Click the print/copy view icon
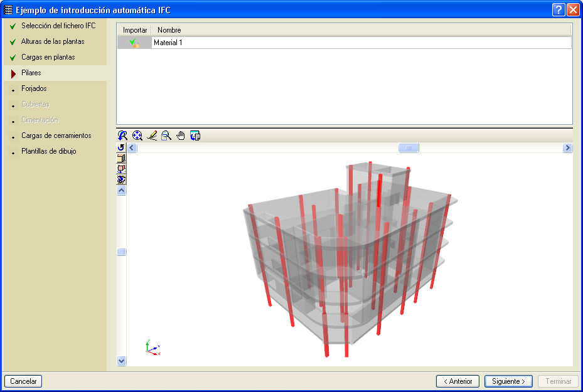The height and width of the screenshot is (392, 583). click(x=195, y=135)
